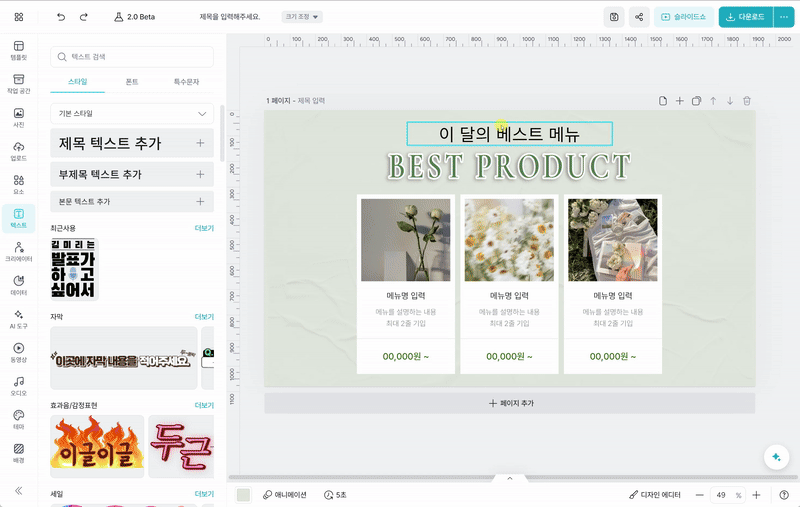Viewport: 800px width, 507px height.
Task: Open the 업로드 upload sidebar panel
Action: point(18,150)
